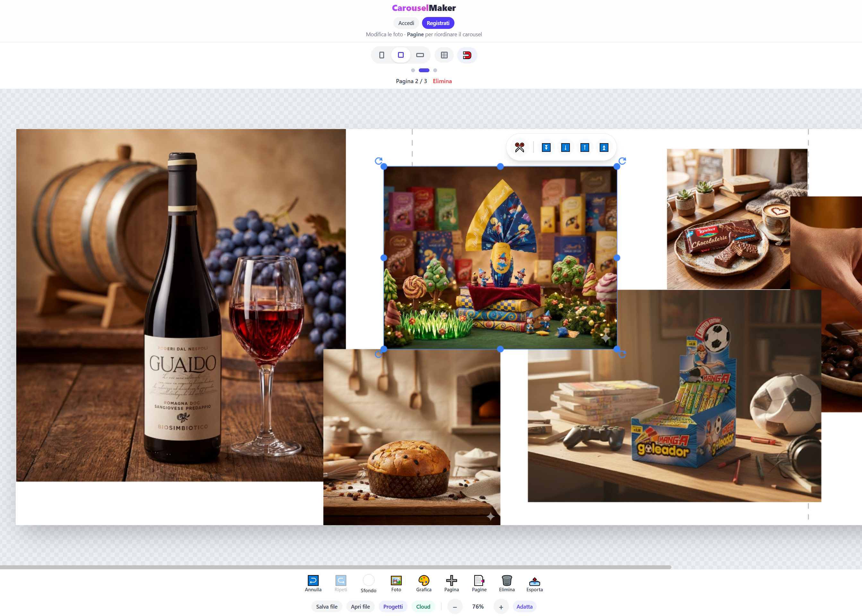Click the Ripeti redo icon
Image resolution: width=862 pixels, height=616 pixels.
(340, 580)
